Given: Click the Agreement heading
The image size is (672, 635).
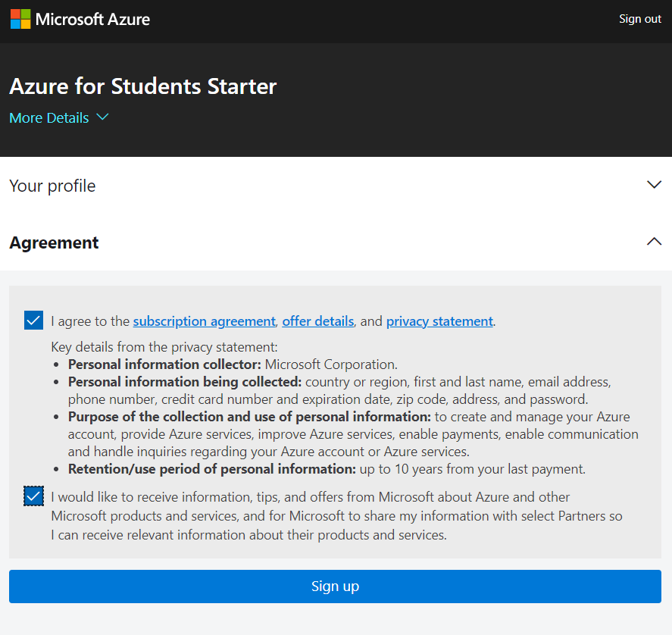Looking at the screenshot, I should (54, 242).
